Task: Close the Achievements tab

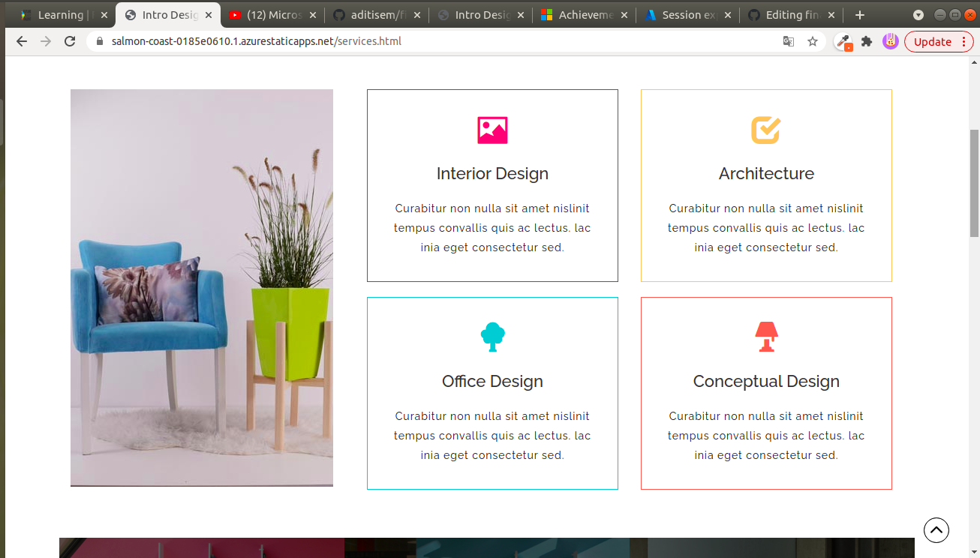Action: tap(623, 15)
